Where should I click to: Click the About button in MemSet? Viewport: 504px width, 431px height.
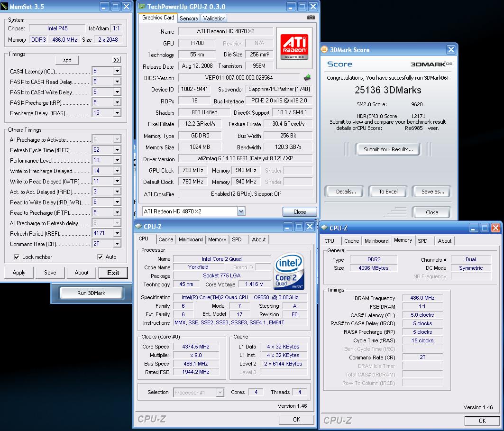[x=82, y=273]
